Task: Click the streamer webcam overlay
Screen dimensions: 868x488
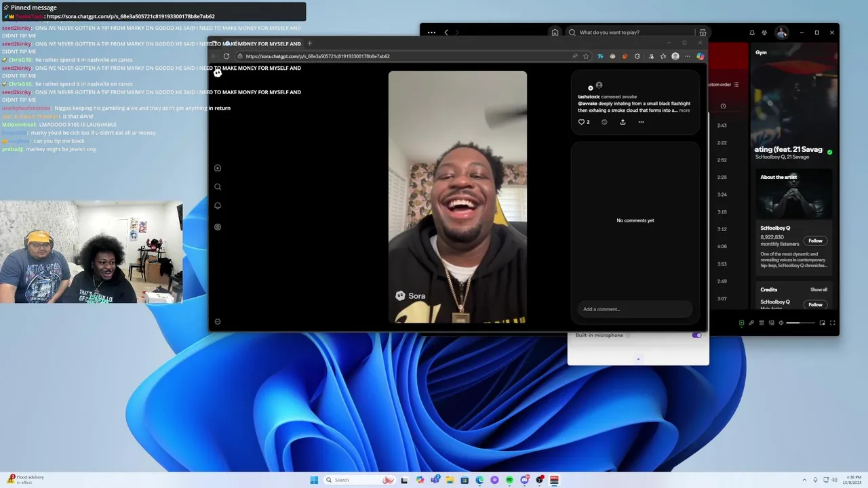Action: click(x=91, y=251)
